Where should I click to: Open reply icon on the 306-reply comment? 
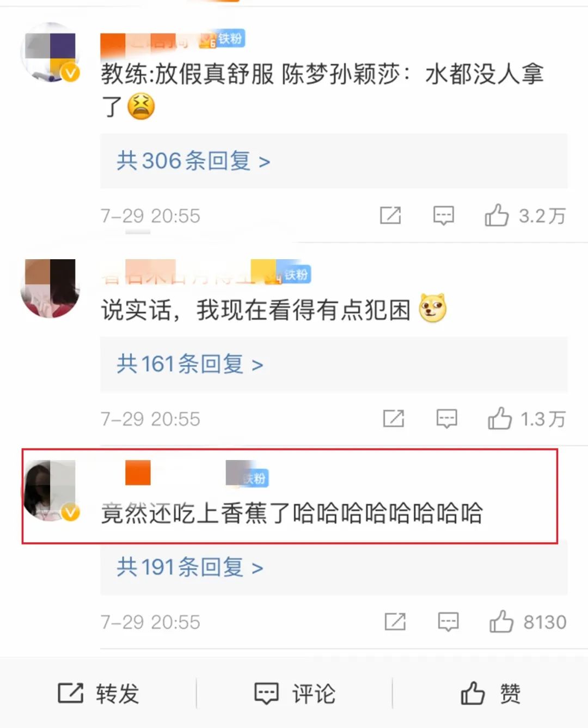pyautogui.click(x=444, y=216)
